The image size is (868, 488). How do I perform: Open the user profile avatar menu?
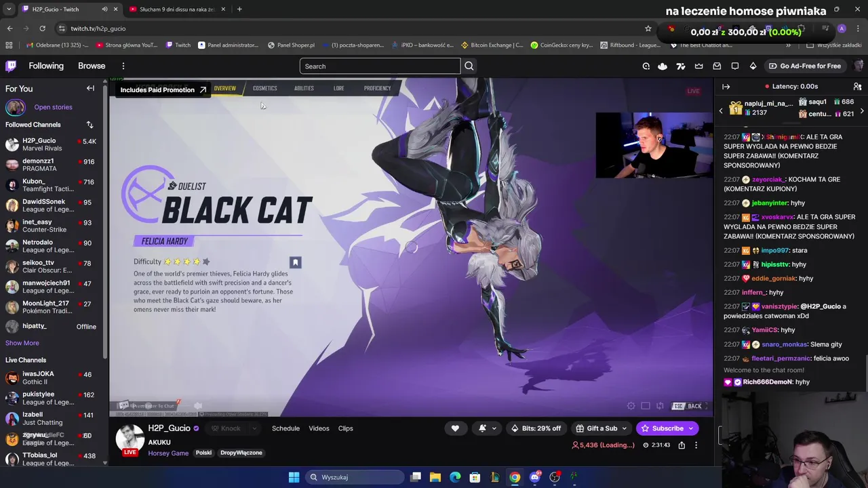tap(859, 66)
